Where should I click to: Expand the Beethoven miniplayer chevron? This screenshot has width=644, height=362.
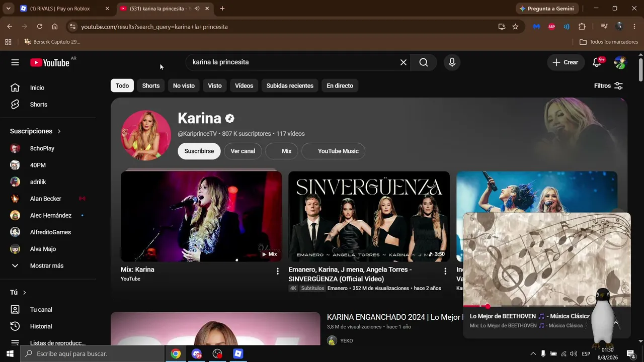(x=615, y=322)
